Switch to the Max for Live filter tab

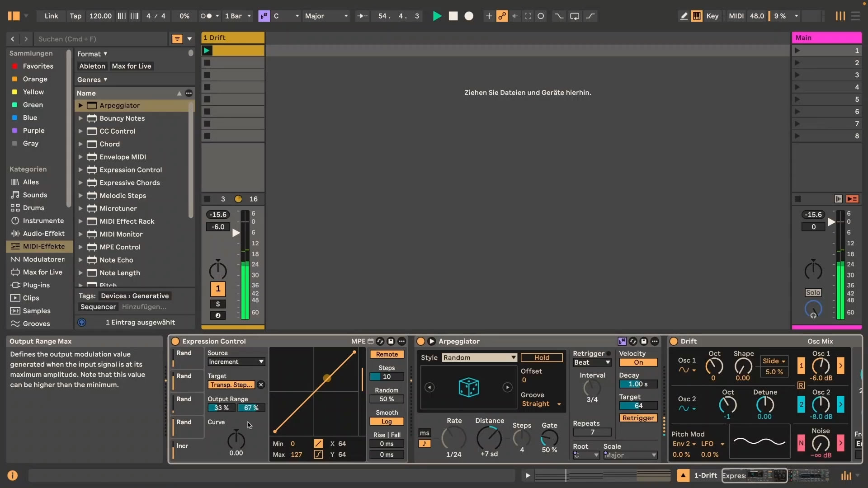131,66
